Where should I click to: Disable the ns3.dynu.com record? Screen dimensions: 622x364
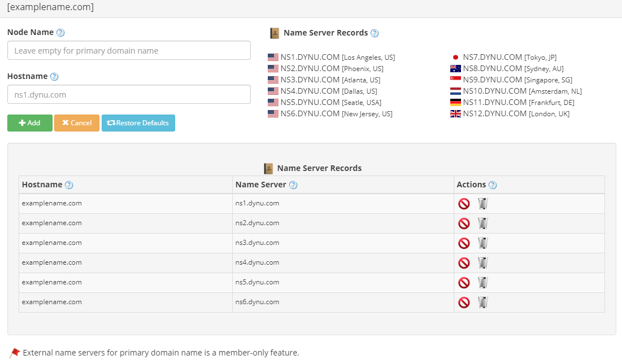(x=464, y=243)
